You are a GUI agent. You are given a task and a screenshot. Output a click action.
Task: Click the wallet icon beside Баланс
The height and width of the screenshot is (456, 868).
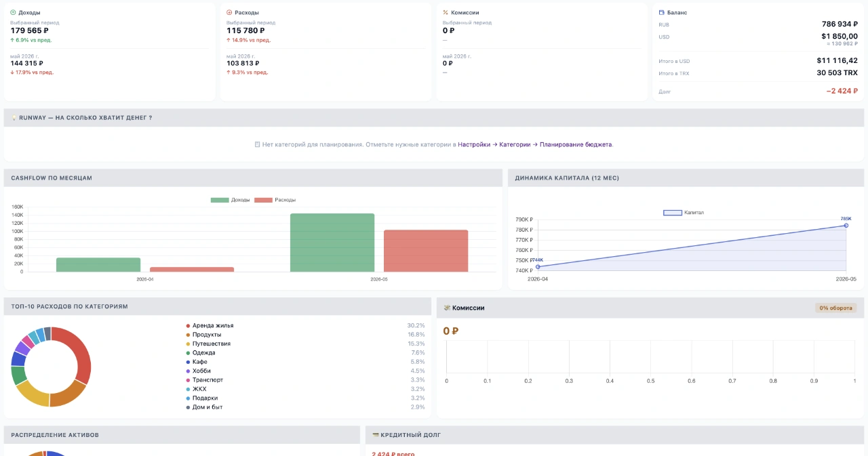(662, 12)
